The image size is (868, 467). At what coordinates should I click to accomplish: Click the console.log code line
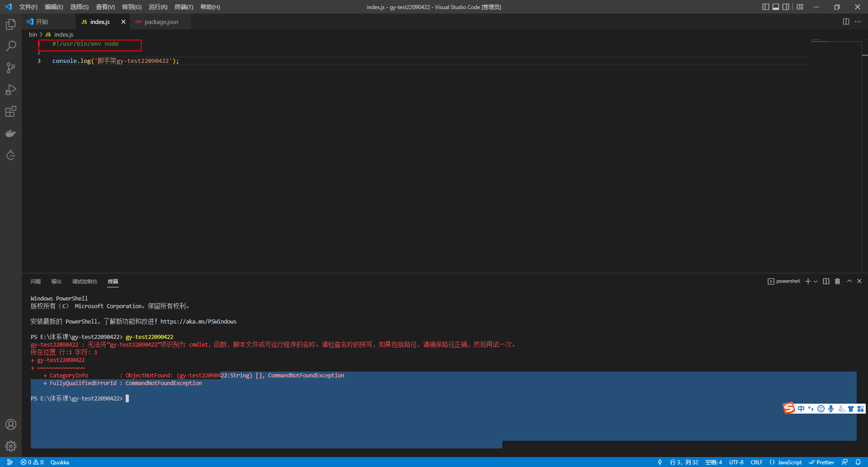point(116,61)
